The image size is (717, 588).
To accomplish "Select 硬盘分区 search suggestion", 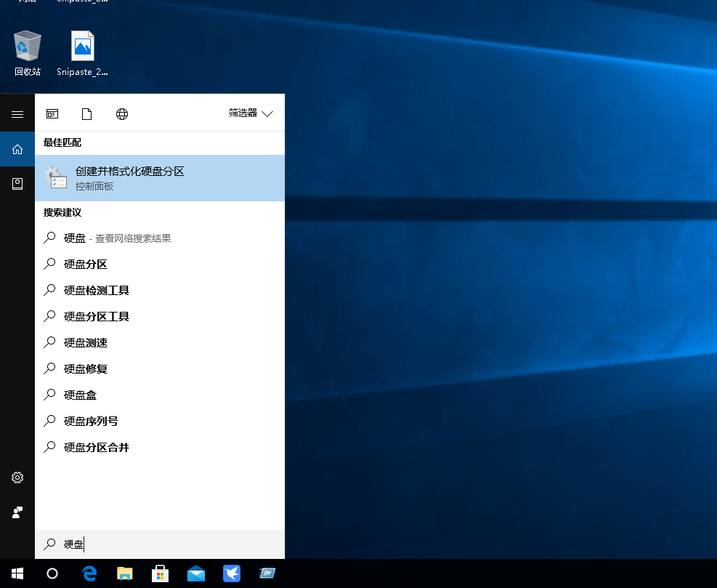I will click(x=86, y=265).
